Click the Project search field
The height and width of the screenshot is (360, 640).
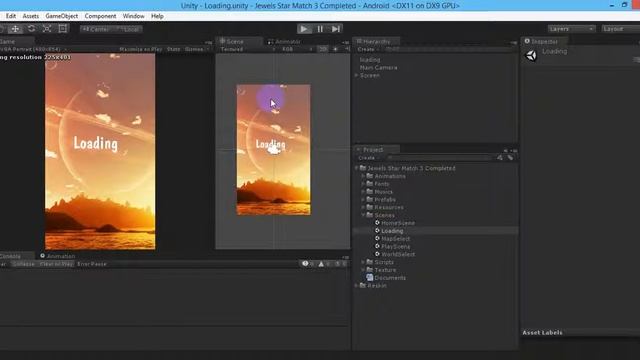(x=440, y=158)
